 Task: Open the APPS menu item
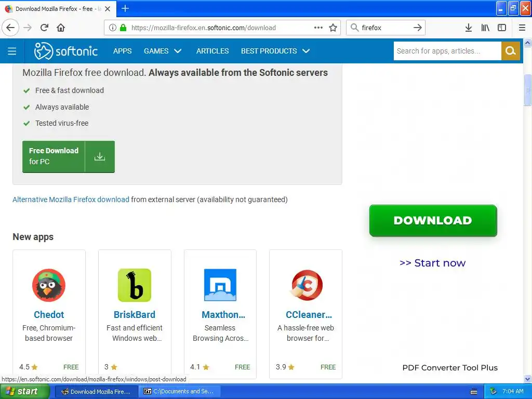(x=122, y=51)
